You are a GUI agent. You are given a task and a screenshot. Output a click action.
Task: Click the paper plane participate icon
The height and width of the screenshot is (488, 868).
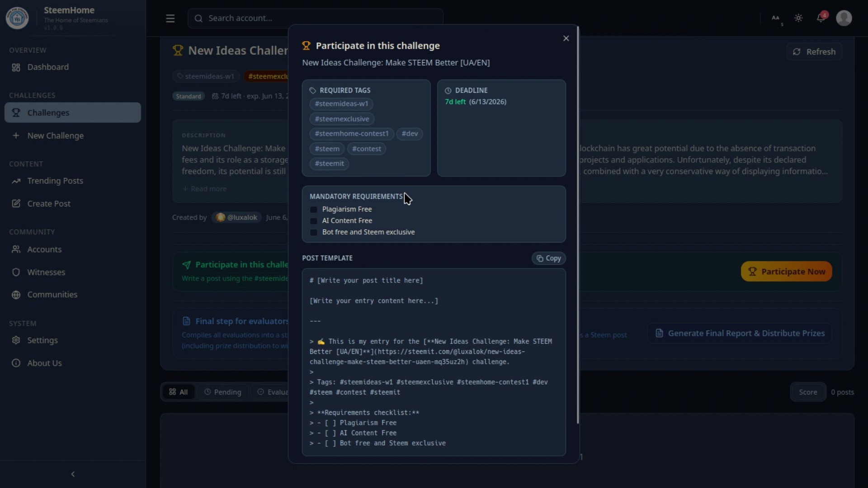(186, 265)
